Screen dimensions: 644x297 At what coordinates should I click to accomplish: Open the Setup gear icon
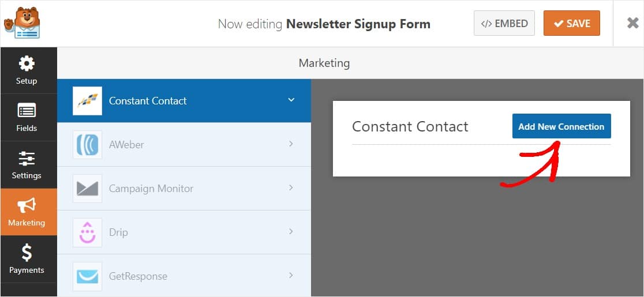click(27, 63)
